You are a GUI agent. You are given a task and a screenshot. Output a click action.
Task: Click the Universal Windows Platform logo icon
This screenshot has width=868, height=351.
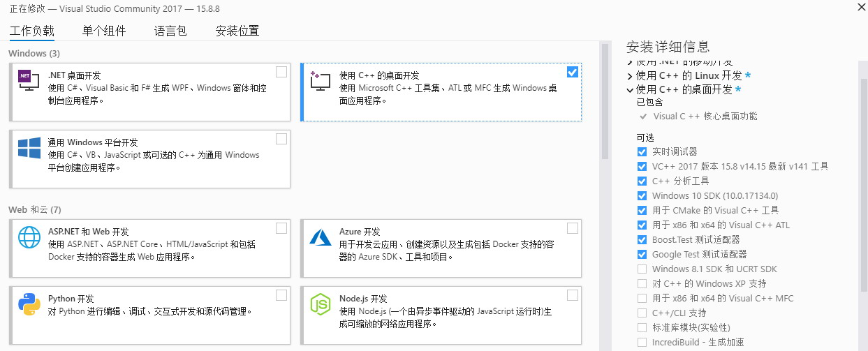[29, 149]
